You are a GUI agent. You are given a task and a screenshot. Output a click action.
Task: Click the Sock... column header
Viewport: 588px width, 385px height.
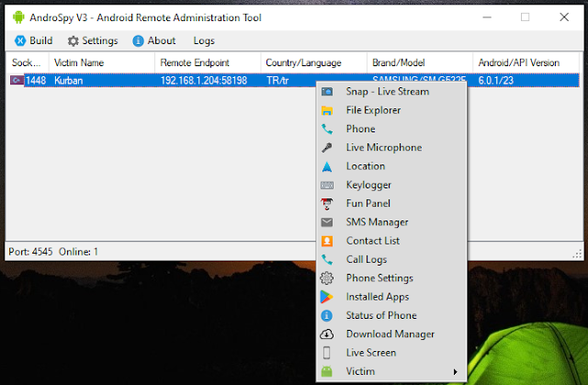click(27, 62)
